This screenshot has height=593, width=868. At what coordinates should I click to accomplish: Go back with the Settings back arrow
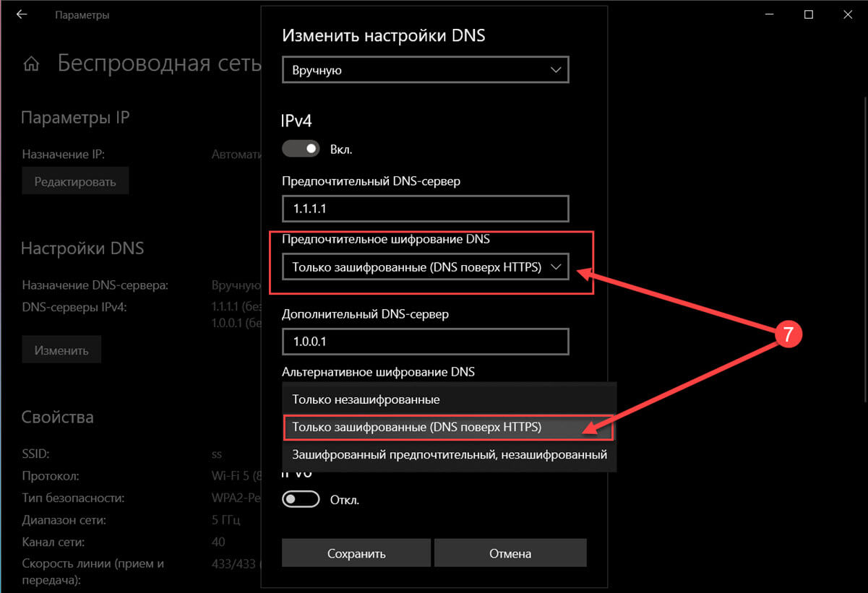point(22,14)
